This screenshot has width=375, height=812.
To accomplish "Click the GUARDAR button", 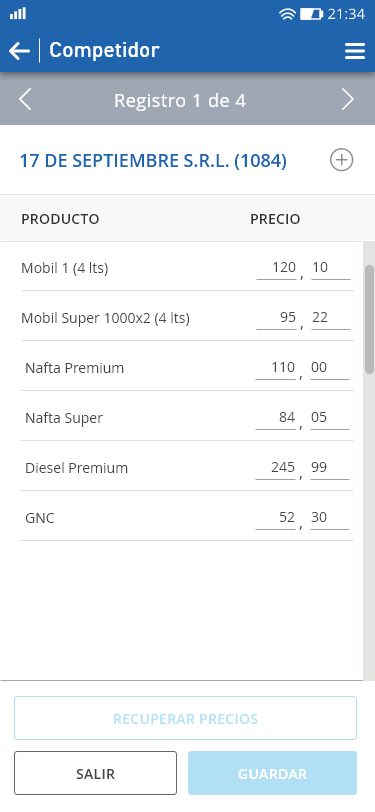I will [272, 773].
